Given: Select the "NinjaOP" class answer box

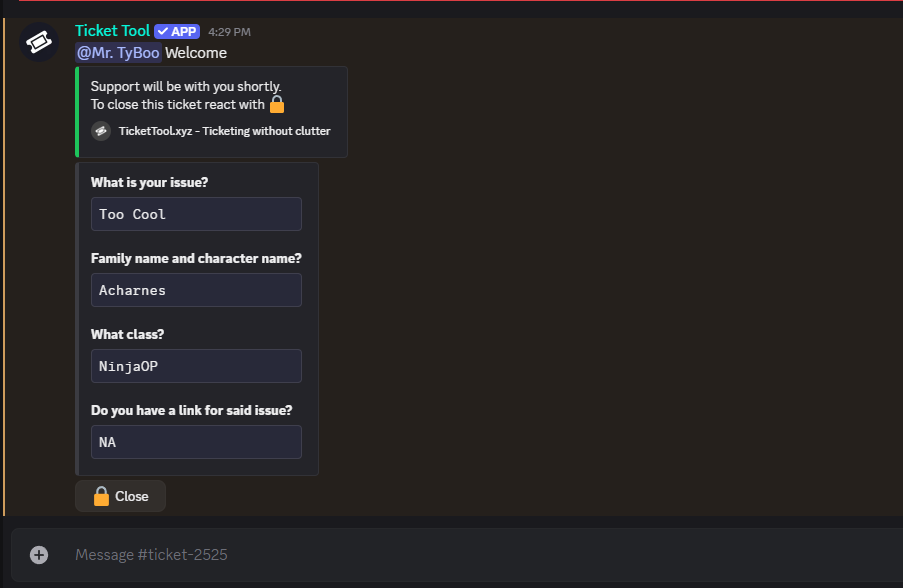Looking at the screenshot, I should click(196, 366).
